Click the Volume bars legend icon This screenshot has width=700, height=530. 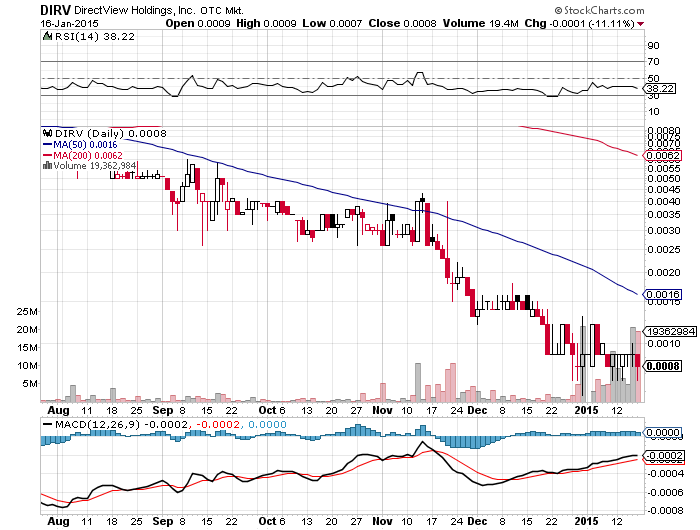point(47,166)
